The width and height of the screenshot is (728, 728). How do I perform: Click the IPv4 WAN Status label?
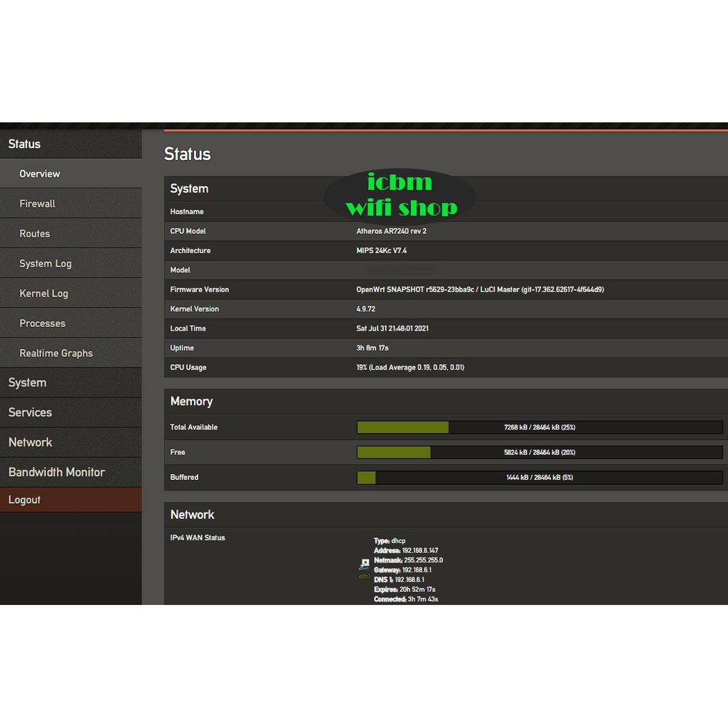pyautogui.click(x=198, y=537)
